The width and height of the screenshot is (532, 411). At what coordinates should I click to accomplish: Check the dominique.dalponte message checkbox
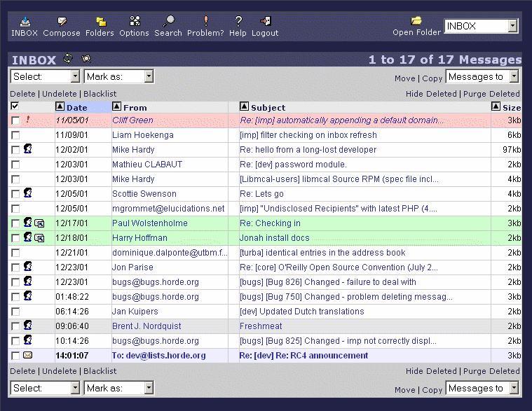click(15, 253)
